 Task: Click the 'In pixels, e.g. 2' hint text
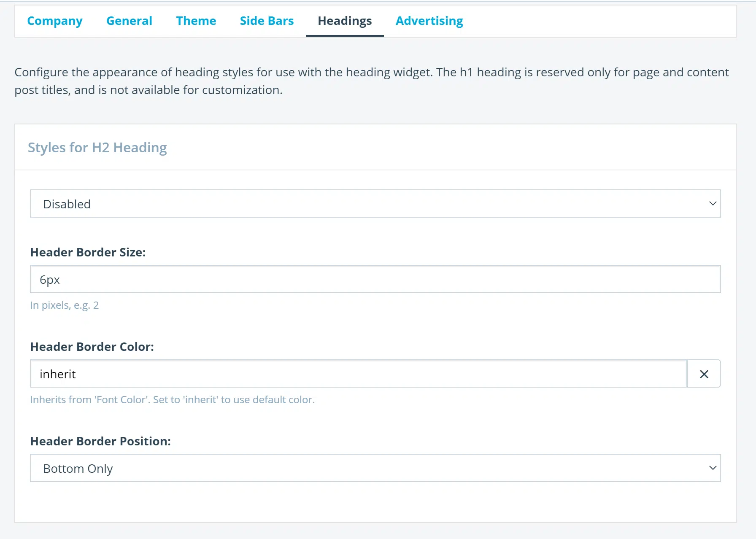tap(64, 305)
